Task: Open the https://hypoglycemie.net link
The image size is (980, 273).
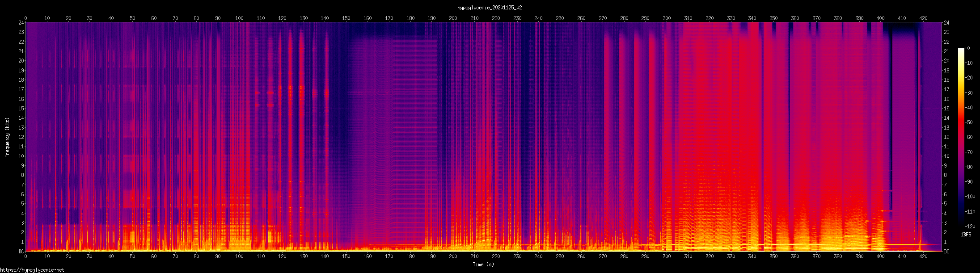Action: click(32, 270)
